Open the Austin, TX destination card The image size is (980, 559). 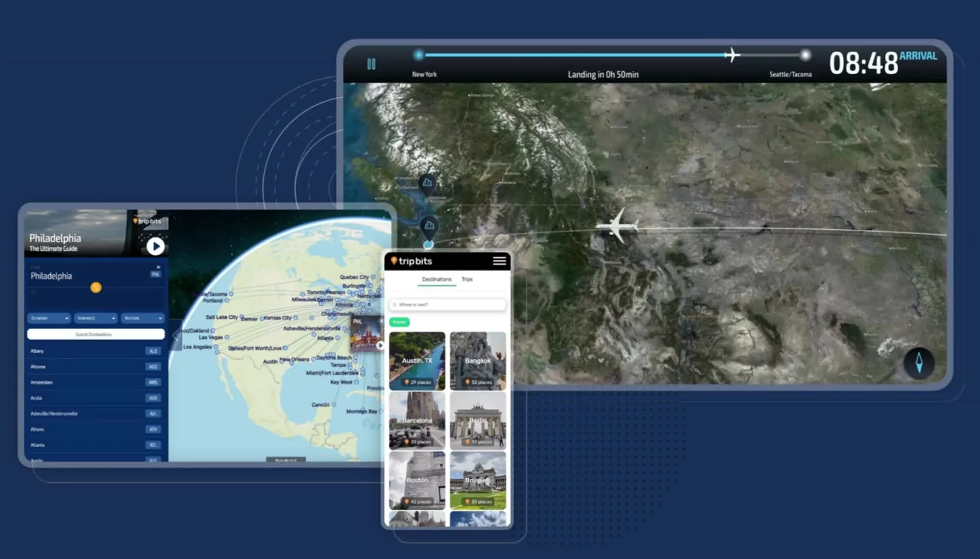[417, 361]
